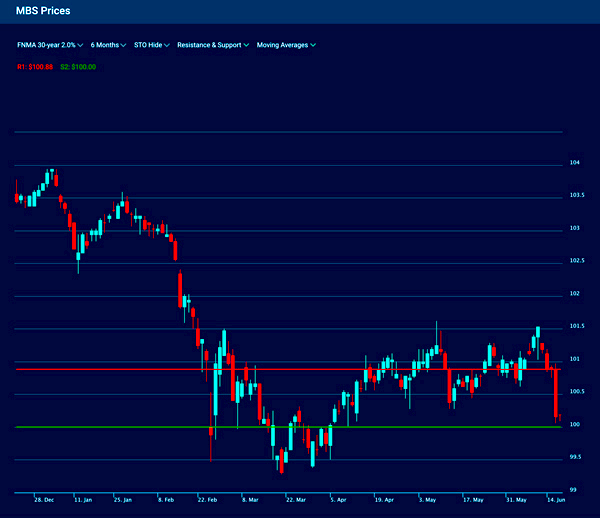
Task: Click the 102.5 price axis label
Action: pyautogui.click(x=576, y=261)
